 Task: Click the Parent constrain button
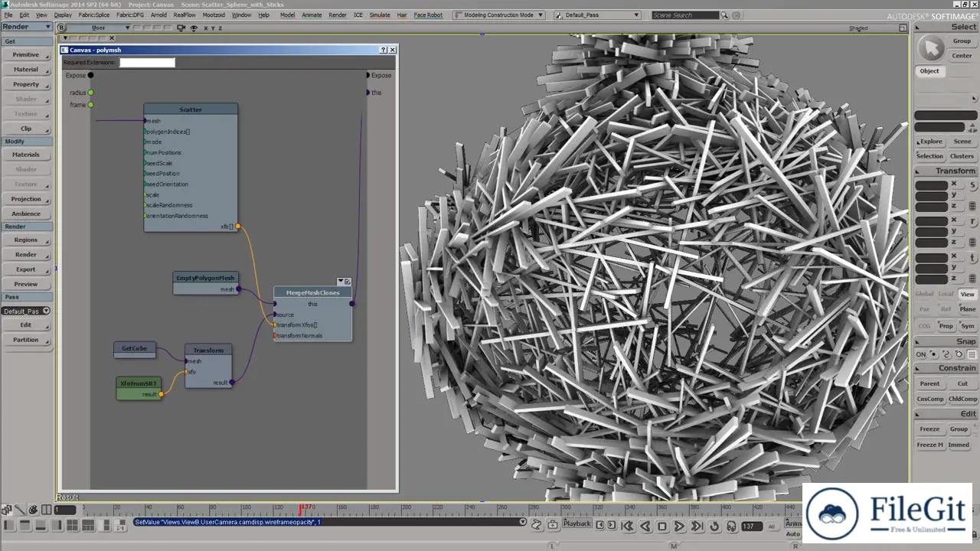[x=929, y=383]
